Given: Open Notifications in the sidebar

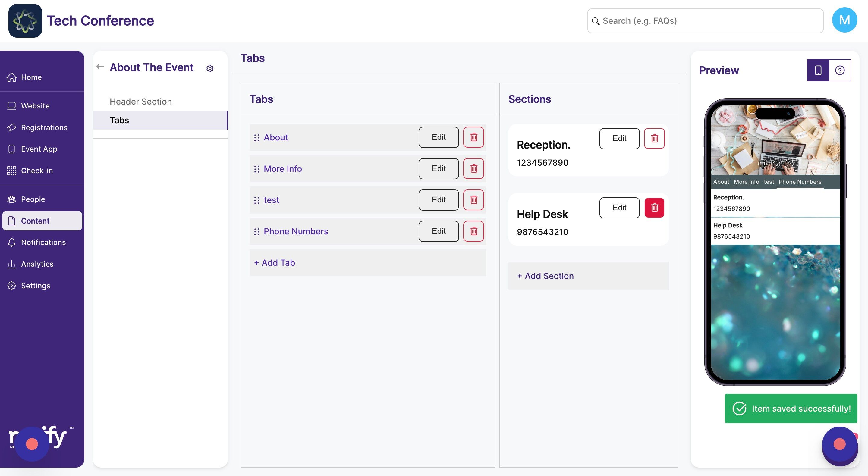Looking at the screenshot, I should pos(43,242).
